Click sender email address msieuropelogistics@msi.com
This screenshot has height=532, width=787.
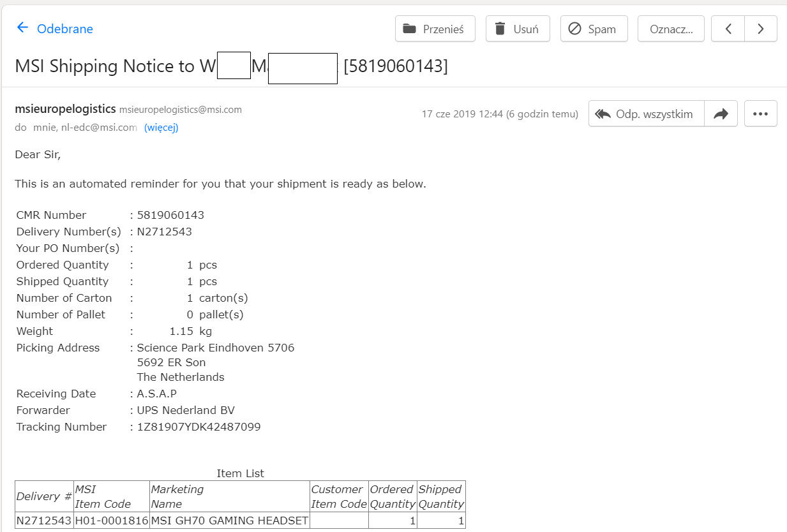point(181,110)
